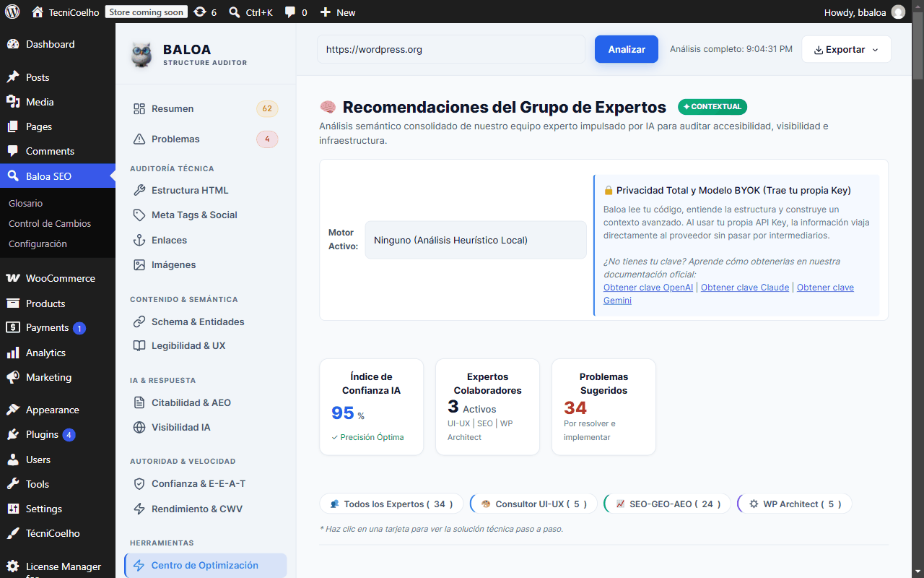Open License Manager menu item

[58, 567]
